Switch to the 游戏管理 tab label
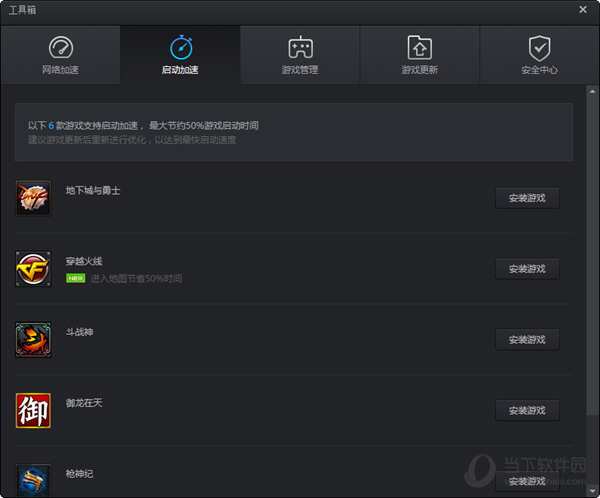 coord(300,70)
